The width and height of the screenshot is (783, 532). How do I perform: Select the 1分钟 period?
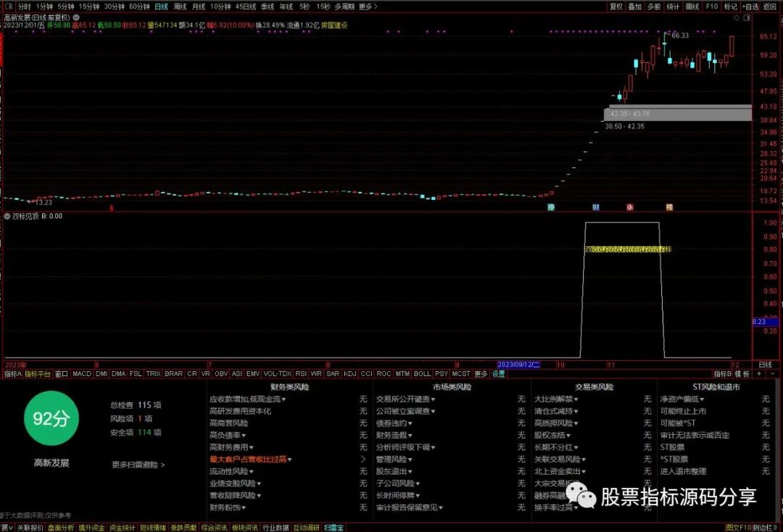[44, 7]
